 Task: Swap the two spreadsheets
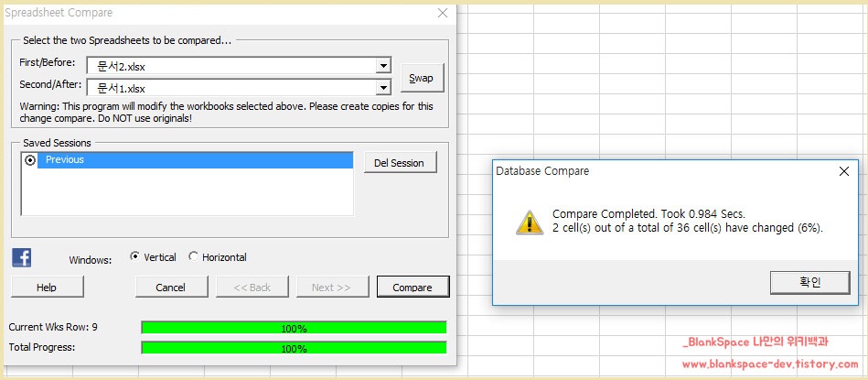422,78
